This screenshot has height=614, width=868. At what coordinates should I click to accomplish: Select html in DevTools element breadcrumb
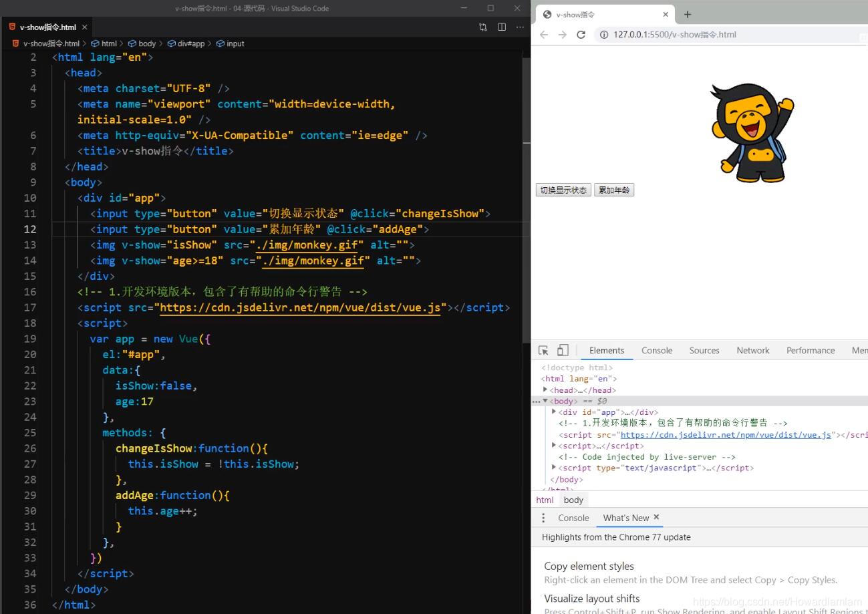point(545,500)
